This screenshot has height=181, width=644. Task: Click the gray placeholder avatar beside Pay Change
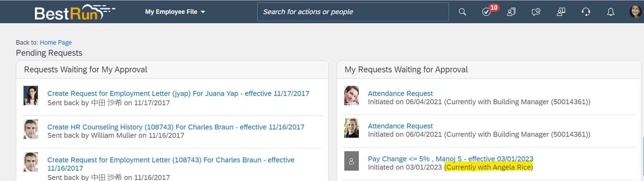[352, 161]
